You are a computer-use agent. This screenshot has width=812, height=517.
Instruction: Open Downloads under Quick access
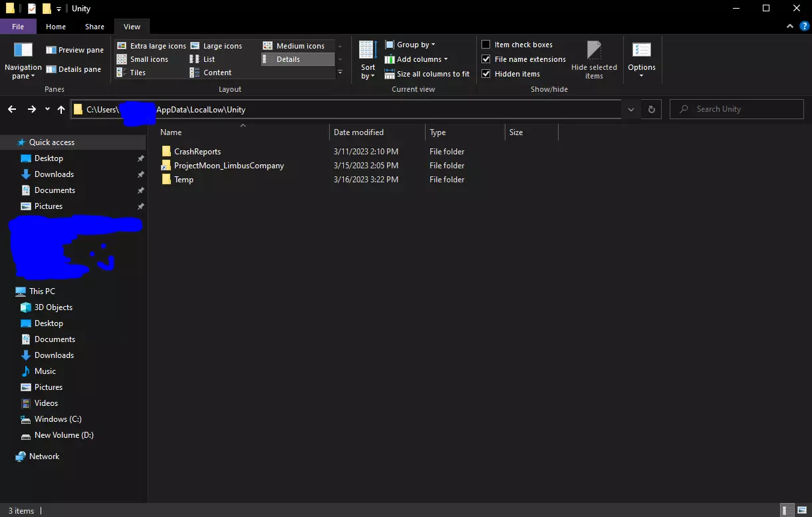point(54,174)
